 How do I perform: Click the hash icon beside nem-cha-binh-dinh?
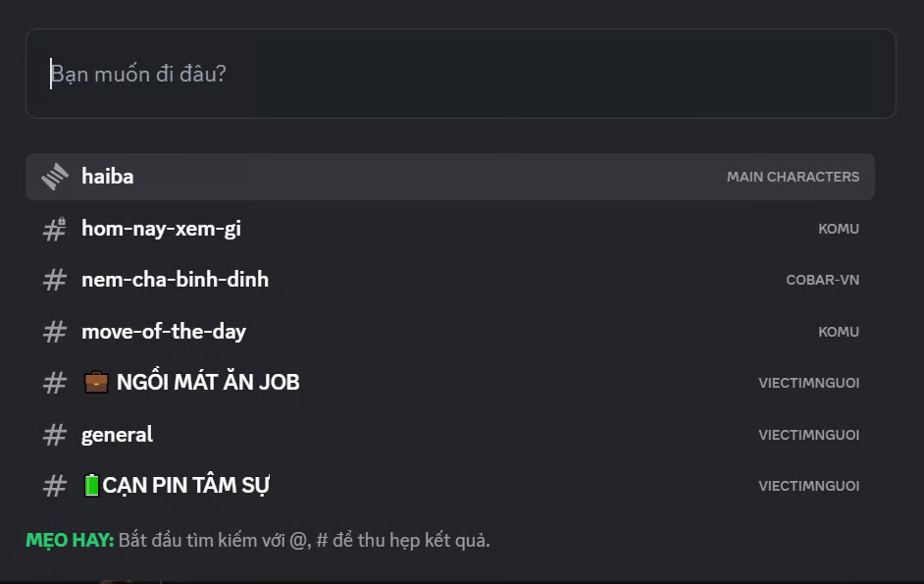pos(55,280)
